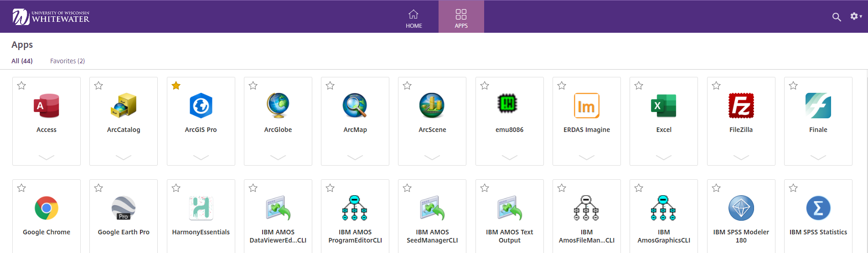Star HarmonyEssentials as a favorite
Screen dimensions: 868x253
[x=176, y=187]
